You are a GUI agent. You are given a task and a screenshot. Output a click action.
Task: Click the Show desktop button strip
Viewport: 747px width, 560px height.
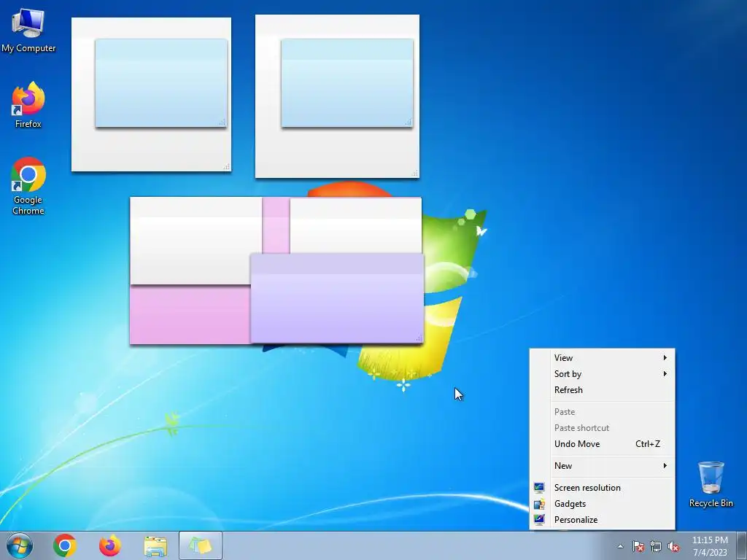coord(742,545)
